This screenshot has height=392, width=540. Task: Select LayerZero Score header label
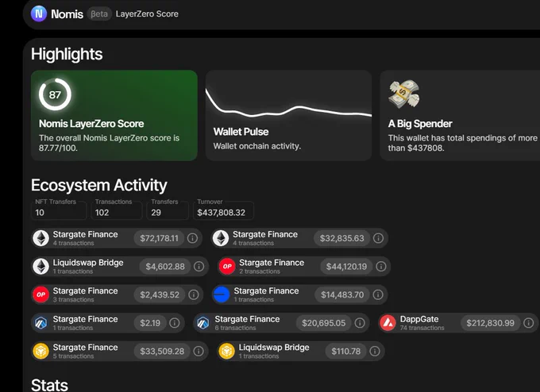tap(147, 13)
